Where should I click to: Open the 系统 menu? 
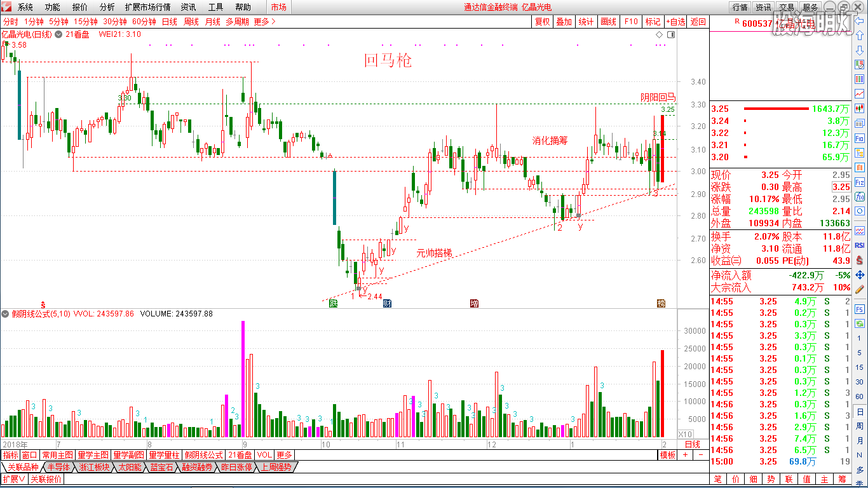pyautogui.click(x=25, y=7)
